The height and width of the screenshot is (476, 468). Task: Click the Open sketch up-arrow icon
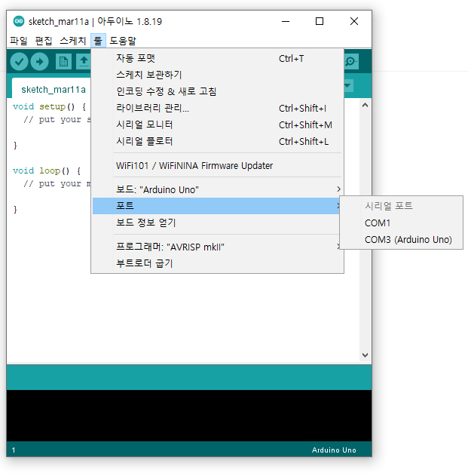pos(84,62)
